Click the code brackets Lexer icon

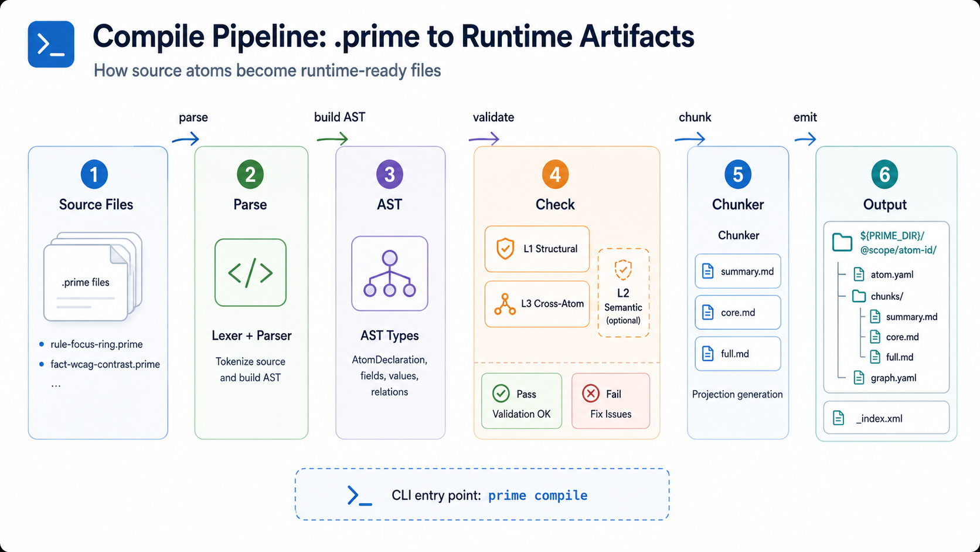tap(250, 273)
